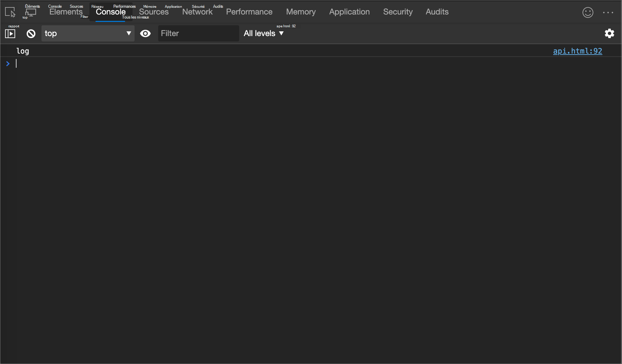Open console settings with the gear icon
This screenshot has height=364, width=622.
tap(610, 33)
